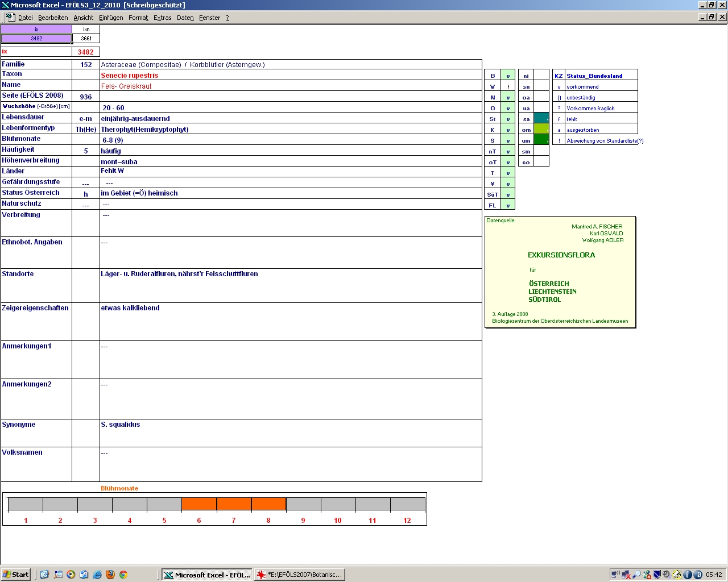
Task: Open the Datei menu
Action: [26, 18]
